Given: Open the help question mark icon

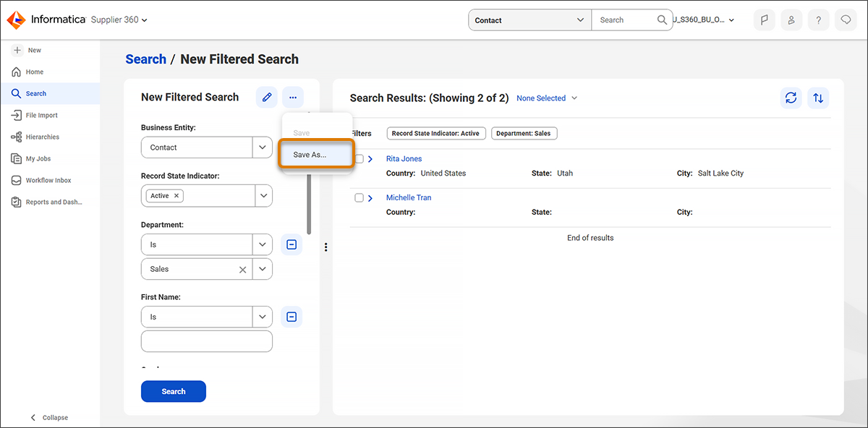Looking at the screenshot, I should (x=818, y=20).
